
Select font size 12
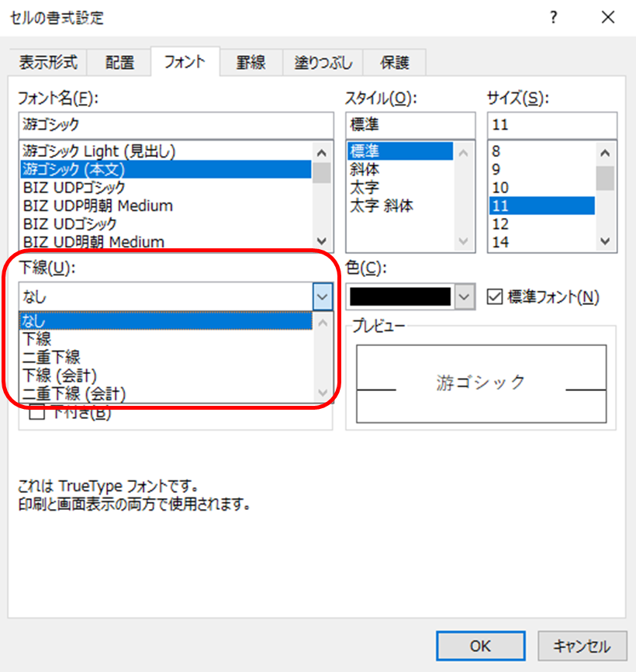(501, 223)
